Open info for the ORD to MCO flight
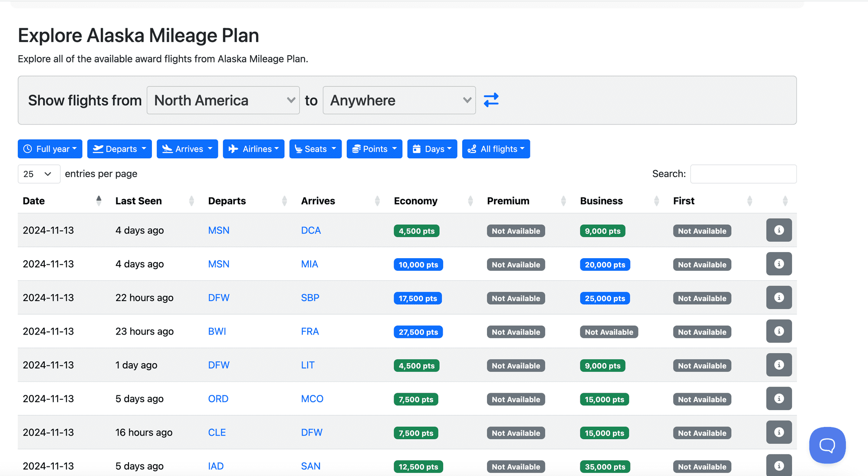Viewport: 868px width, 476px height. click(x=779, y=398)
